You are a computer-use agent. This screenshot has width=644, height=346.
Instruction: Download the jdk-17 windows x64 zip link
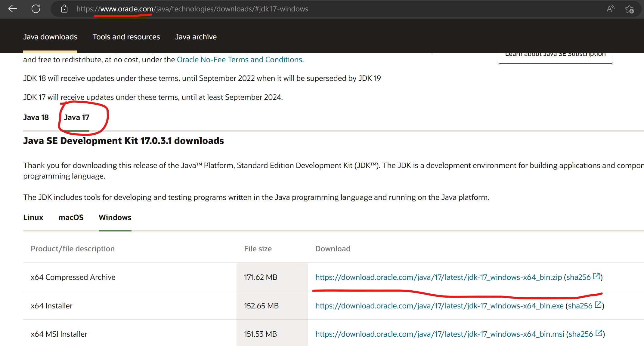tap(438, 277)
